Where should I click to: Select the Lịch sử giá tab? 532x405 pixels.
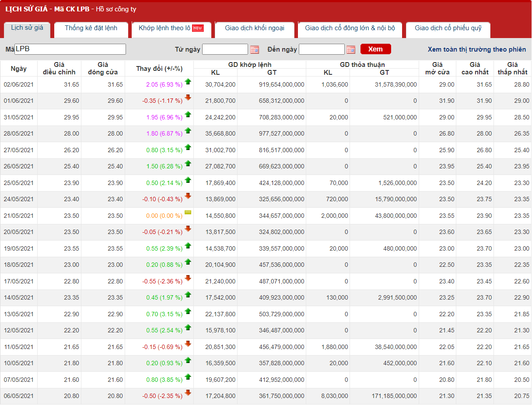click(x=27, y=28)
